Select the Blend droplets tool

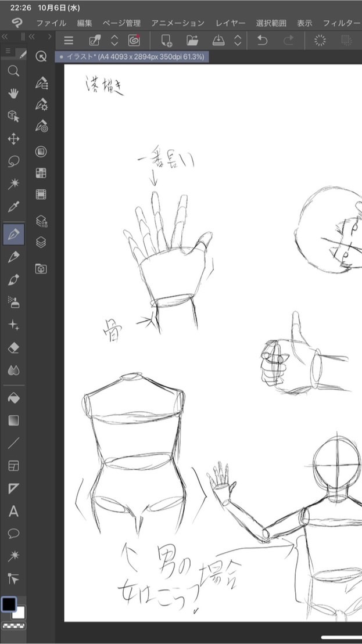pyautogui.click(x=13, y=370)
